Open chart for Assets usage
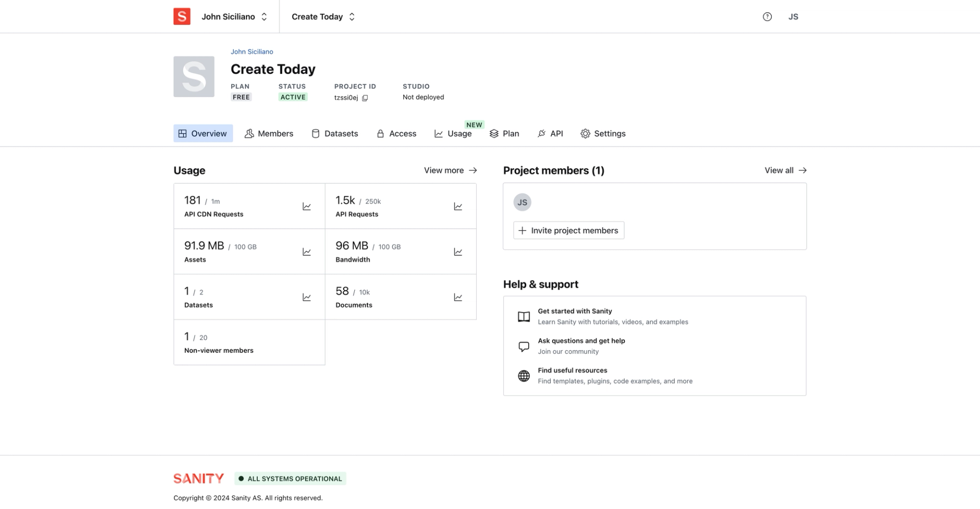The image size is (980, 509). 307,252
